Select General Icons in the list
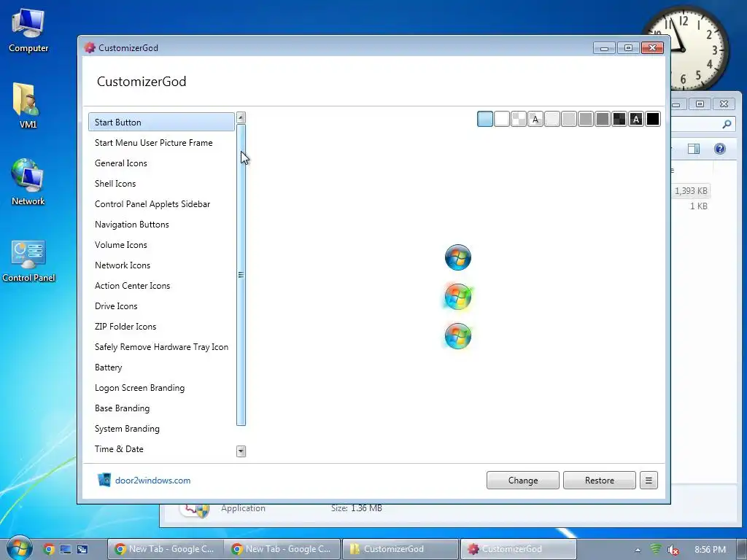This screenshot has height=560, width=747. [x=161, y=163]
